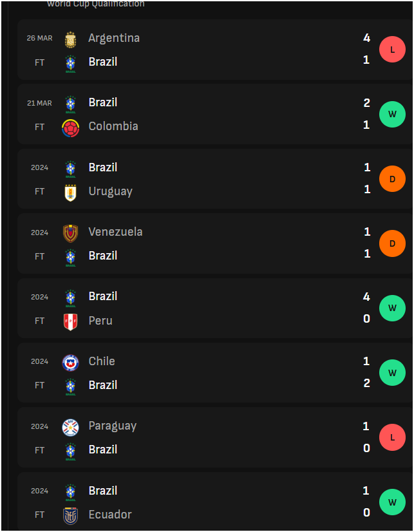Click the green W badge for Peru match
Viewport: 414px width, 532px height.
[x=392, y=308]
